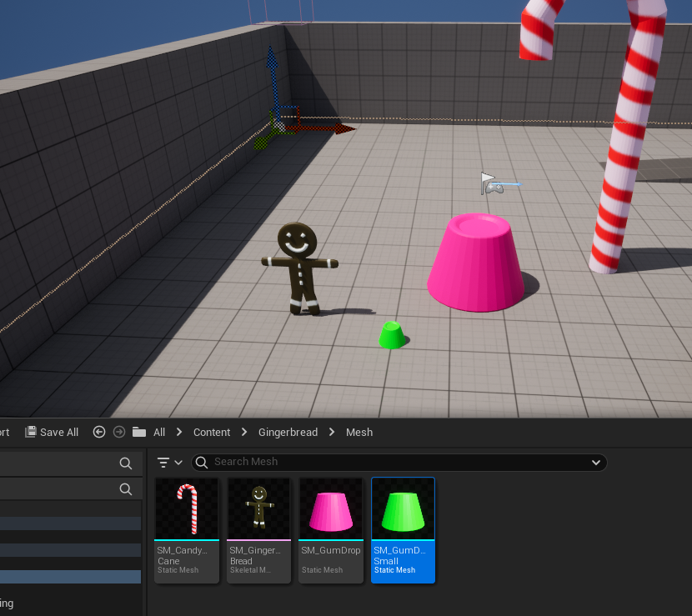
Task: Go back in content browser history
Action: [x=99, y=432]
